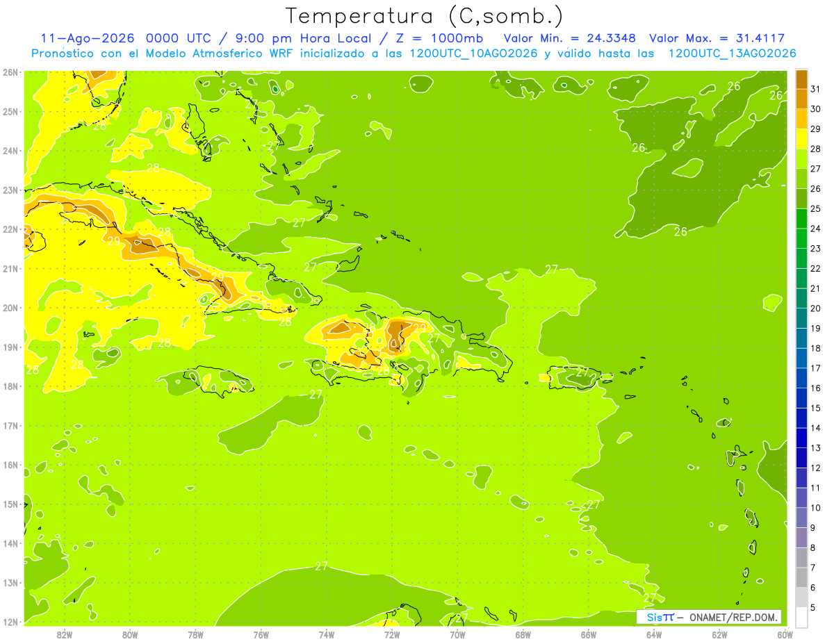This screenshot has width=834, height=644.
Task: Click the '1200UTC_13AGO2026' valid-until time text
Action: 732,53
